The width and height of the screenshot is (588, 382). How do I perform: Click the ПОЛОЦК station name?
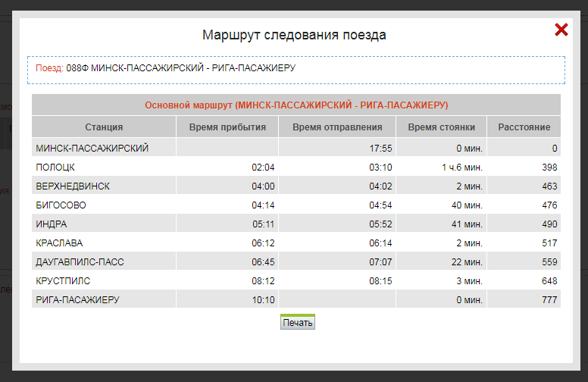point(55,168)
